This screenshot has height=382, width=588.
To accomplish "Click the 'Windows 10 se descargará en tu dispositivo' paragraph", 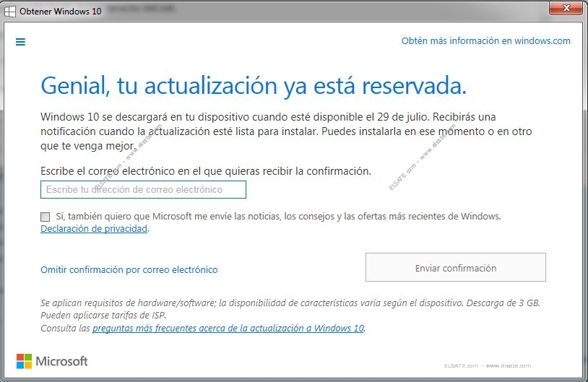I will 286,131.
